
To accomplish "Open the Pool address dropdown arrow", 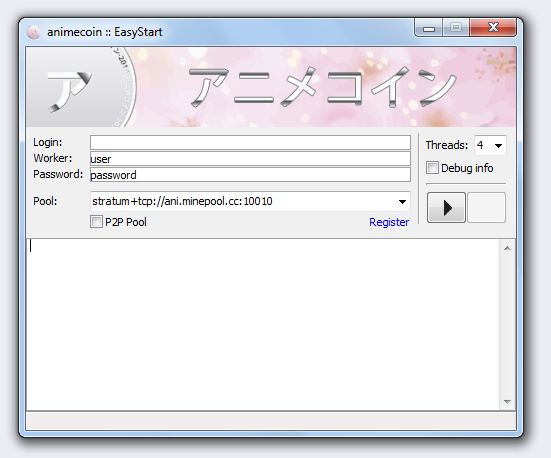I will click(402, 202).
